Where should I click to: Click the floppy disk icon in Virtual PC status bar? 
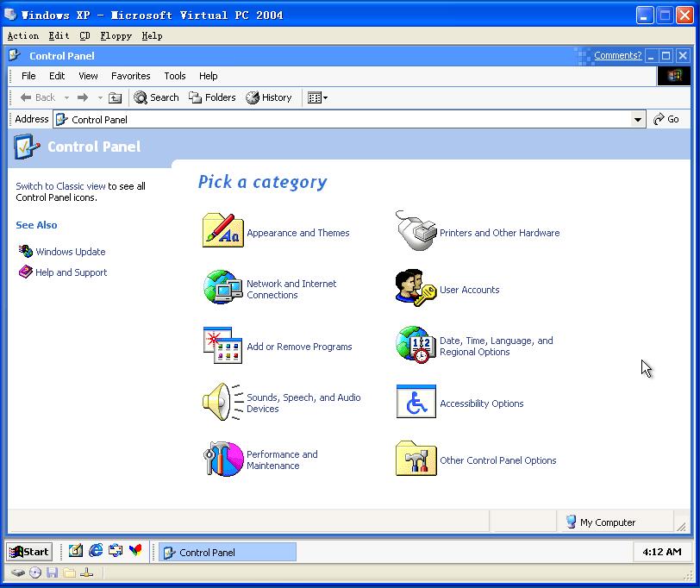point(53,572)
